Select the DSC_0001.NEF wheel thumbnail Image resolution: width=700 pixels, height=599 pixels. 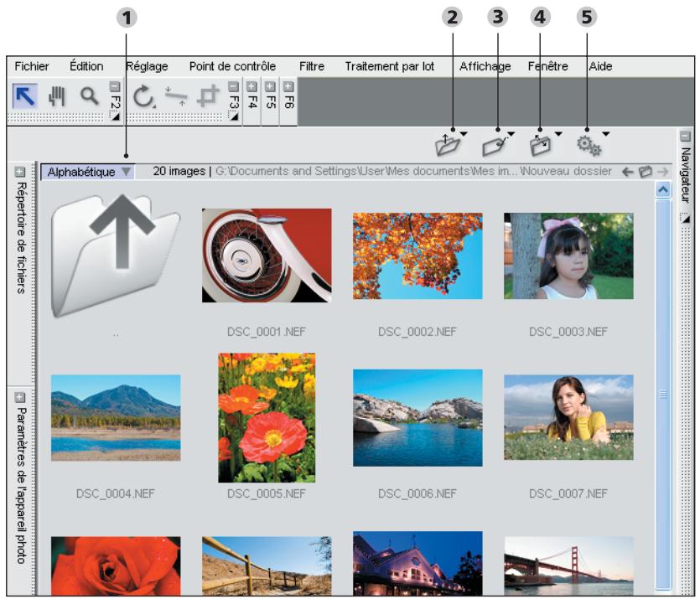coord(267,256)
